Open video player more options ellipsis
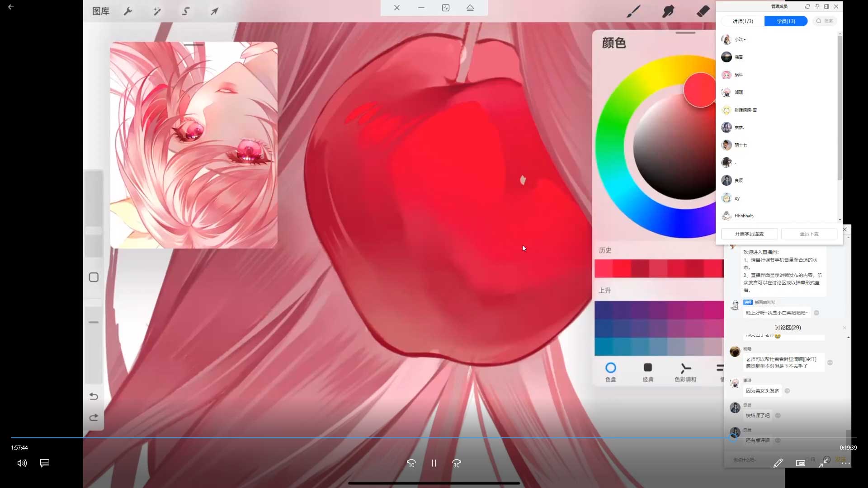This screenshot has height=488, width=868. (846, 463)
